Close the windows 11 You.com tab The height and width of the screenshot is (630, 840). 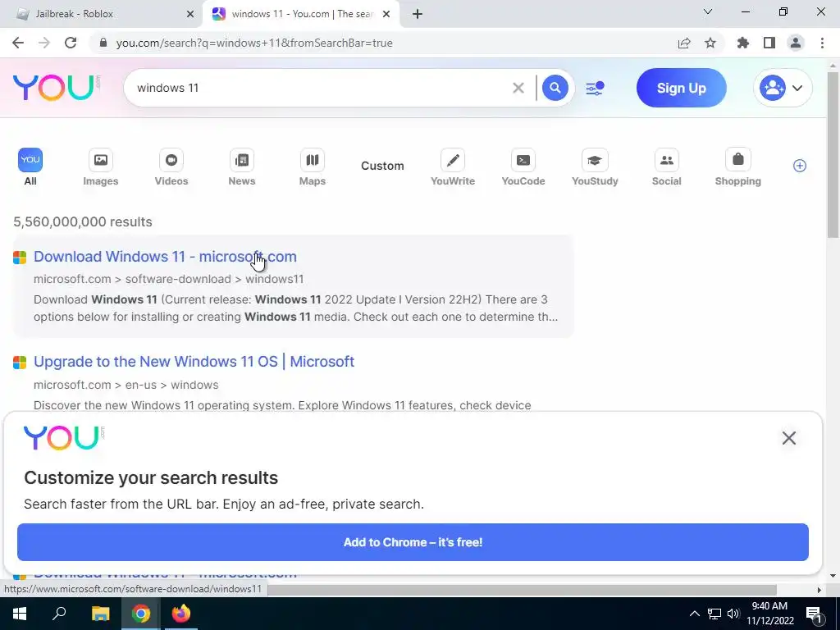coord(386,15)
